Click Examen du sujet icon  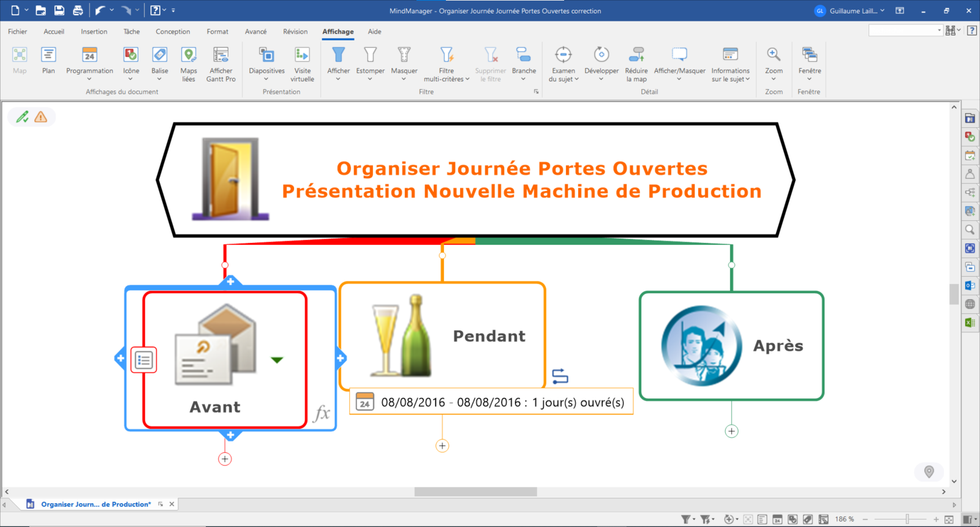point(563,55)
